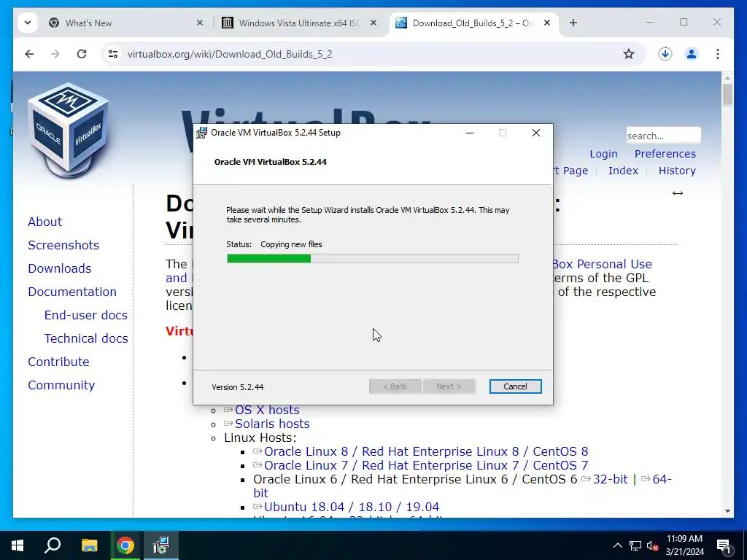The height and width of the screenshot is (560, 747).
Task: Open Ubuntu 18.04 / 18.10 / 19.04 link
Action: [x=352, y=507]
